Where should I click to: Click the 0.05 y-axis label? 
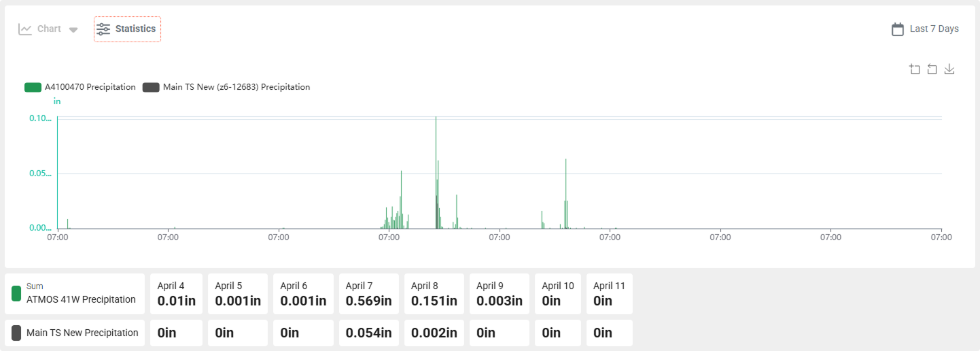[x=40, y=173]
